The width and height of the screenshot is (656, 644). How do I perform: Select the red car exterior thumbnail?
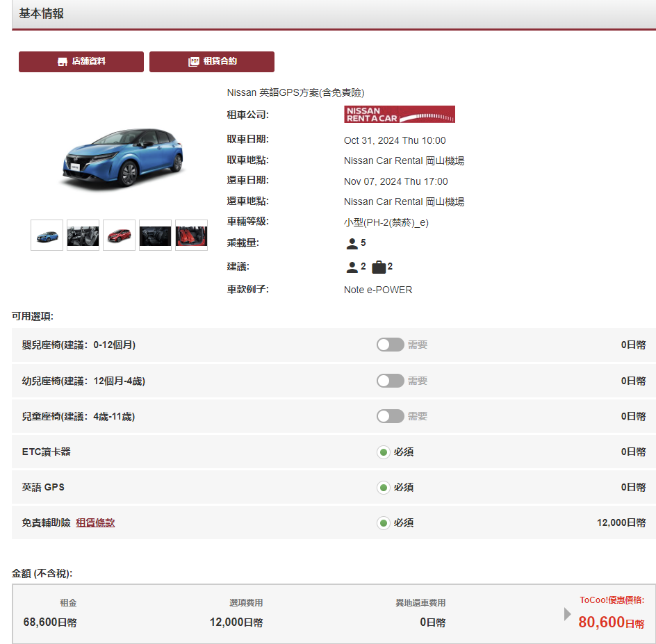pos(120,236)
